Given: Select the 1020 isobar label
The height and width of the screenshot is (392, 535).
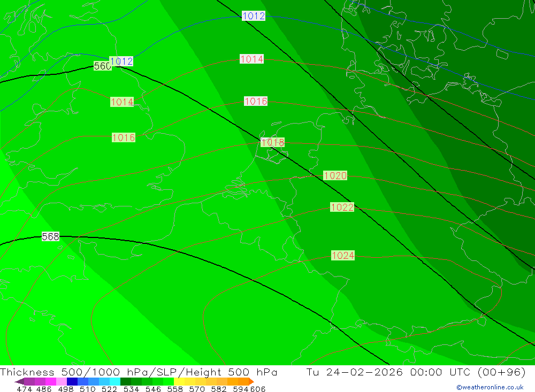Looking at the screenshot, I should 335,176.
